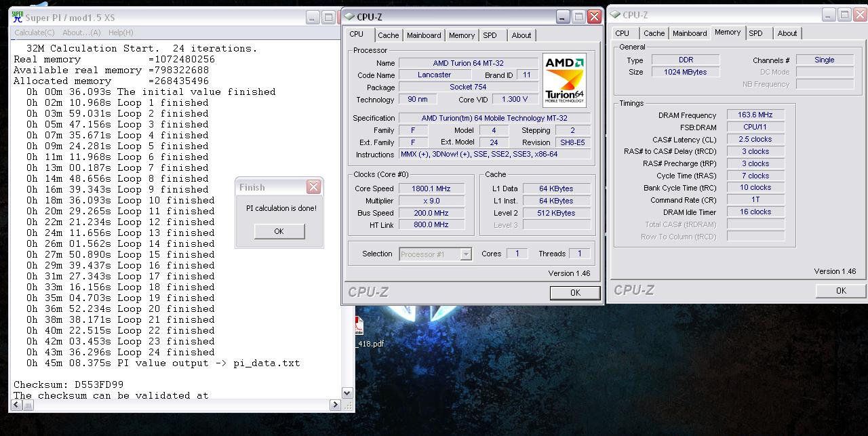The width and height of the screenshot is (868, 436).
Task: Click the Code Name value Lancaster
Action: pos(435,75)
